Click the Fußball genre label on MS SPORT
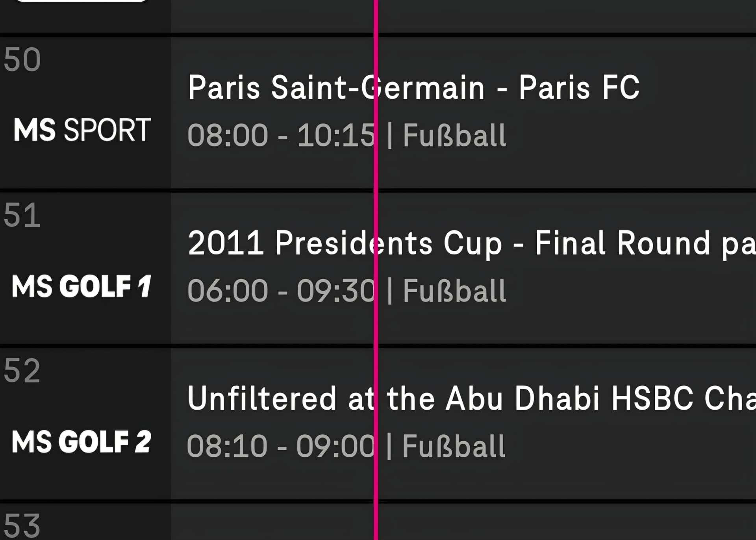 pyautogui.click(x=454, y=135)
